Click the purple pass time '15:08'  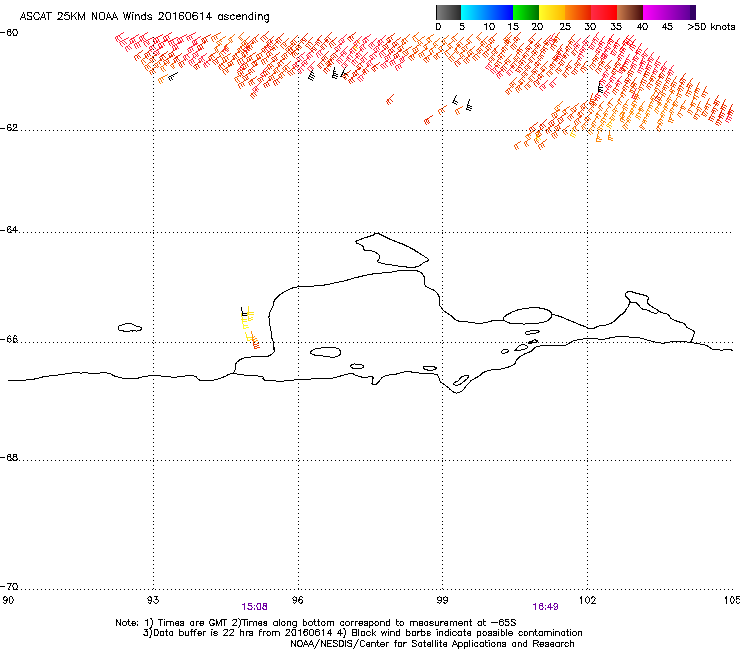pyautogui.click(x=254, y=607)
